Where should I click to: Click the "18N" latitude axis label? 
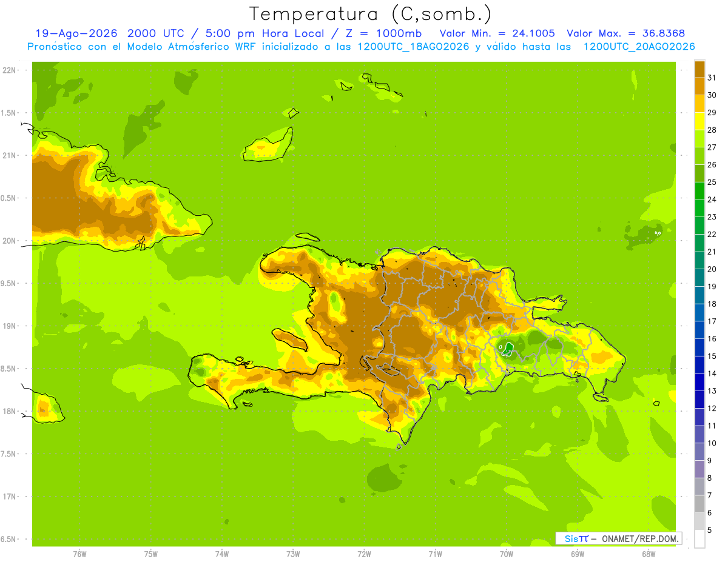(x=9, y=411)
